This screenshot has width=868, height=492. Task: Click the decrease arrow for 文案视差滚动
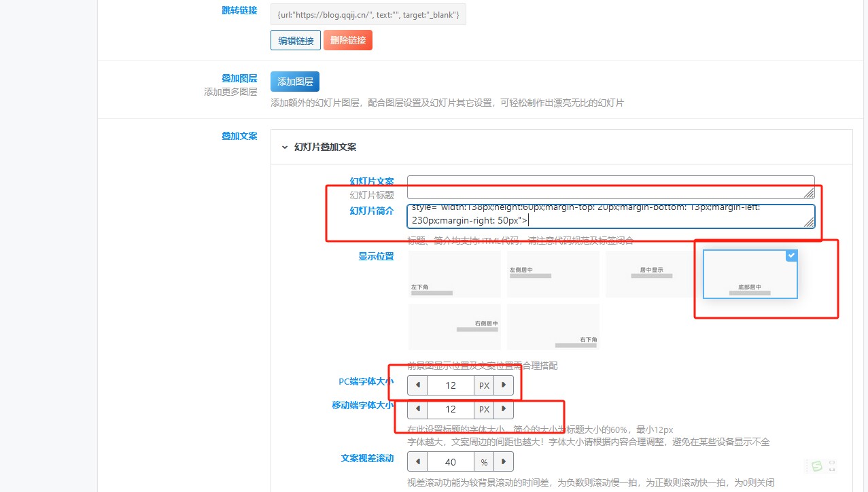(x=417, y=461)
